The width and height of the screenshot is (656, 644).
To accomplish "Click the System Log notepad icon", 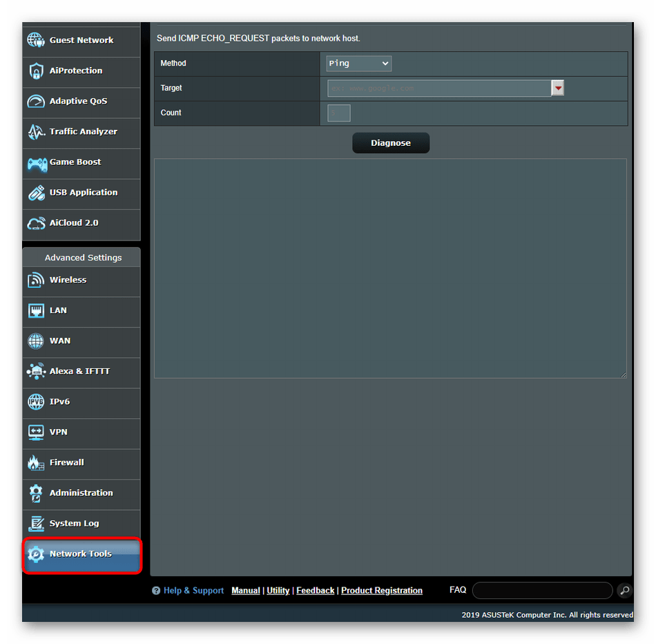I will click(x=37, y=523).
